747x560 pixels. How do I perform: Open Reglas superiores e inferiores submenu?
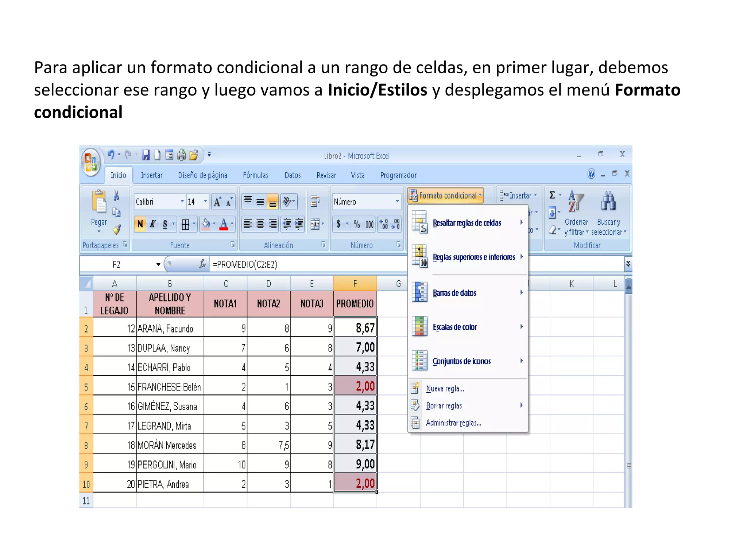pos(468,257)
